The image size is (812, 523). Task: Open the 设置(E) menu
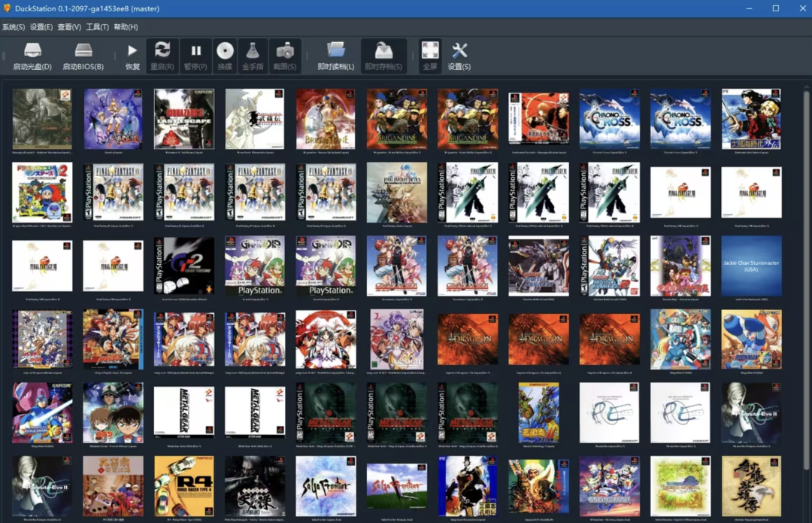tap(41, 27)
